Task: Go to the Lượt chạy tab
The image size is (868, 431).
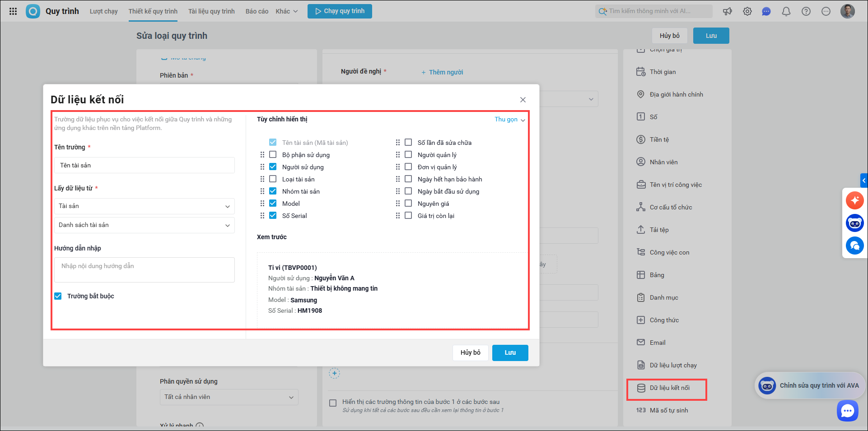Action: [x=103, y=11]
